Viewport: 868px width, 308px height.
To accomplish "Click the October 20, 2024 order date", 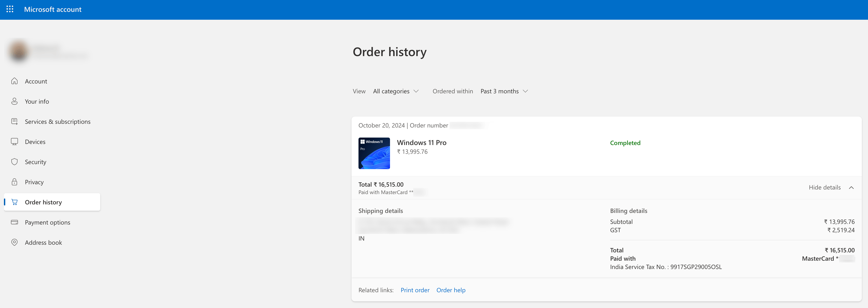I will (x=381, y=126).
